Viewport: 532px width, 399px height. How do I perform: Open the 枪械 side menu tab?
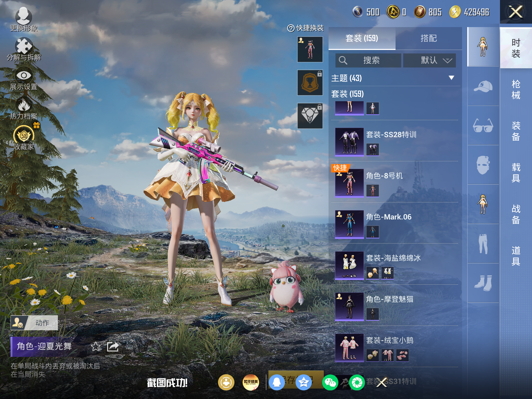pos(516,89)
